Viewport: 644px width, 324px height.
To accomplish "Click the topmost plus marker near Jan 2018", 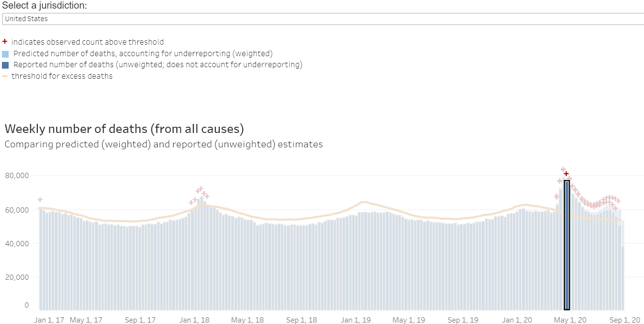I will pos(201,189).
